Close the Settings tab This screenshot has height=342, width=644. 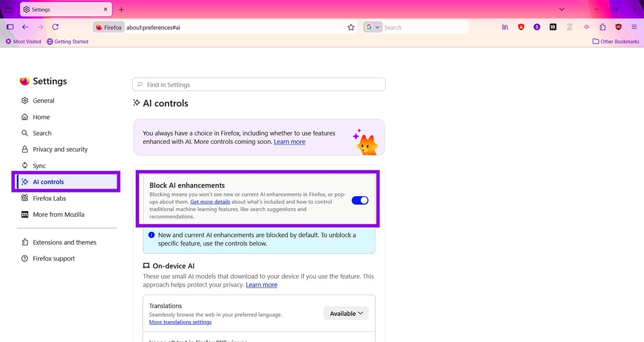pos(105,9)
